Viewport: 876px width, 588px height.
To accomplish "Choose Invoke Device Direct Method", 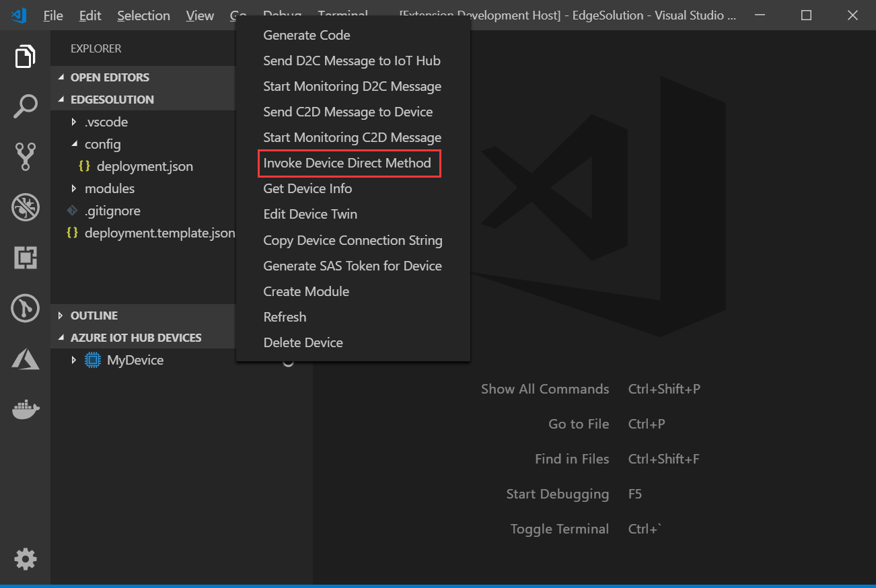I will (x=353, y=163).
